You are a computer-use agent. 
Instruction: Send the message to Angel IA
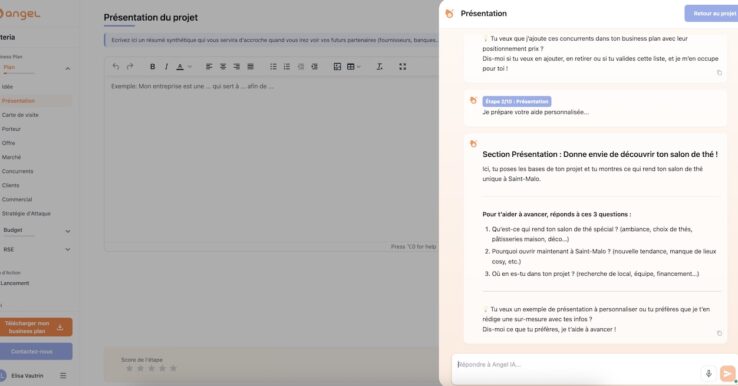tap(727, 374)
